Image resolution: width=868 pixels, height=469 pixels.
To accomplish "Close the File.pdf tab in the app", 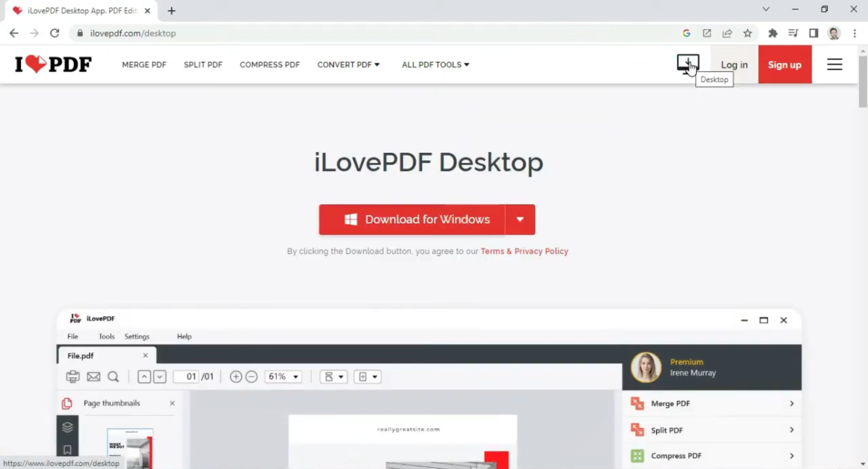I will [145, 355].
